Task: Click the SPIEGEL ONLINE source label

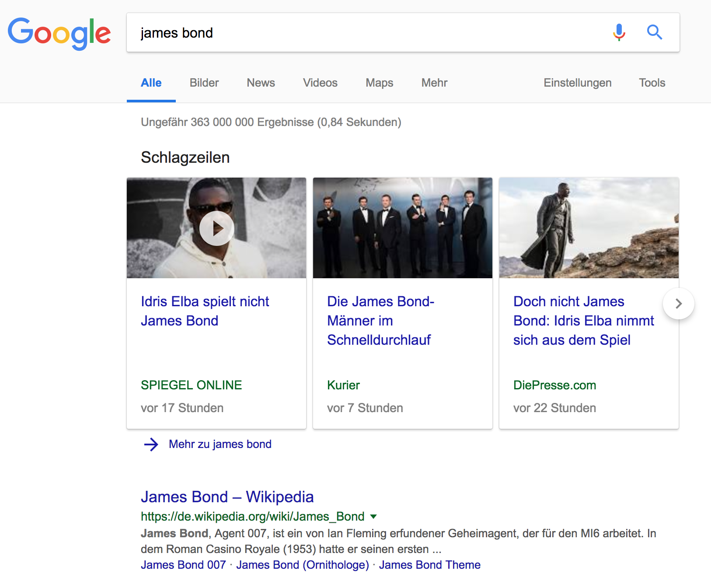Action: [192, 385]
